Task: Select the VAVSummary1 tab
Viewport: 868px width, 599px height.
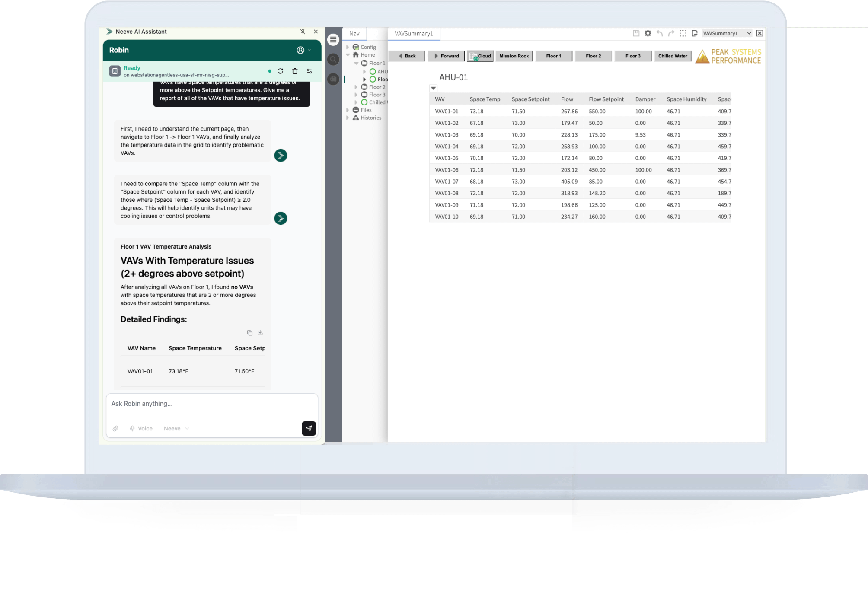Action: coord(414,33)
